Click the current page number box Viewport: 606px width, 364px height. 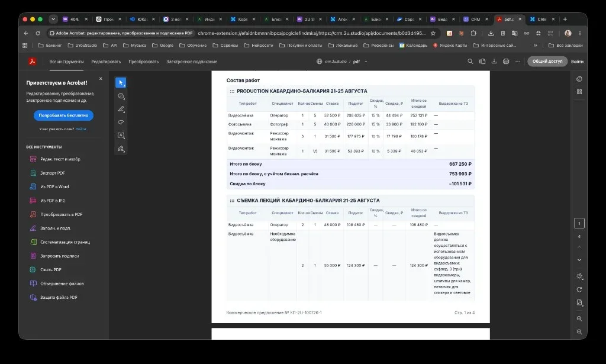coord(579,223)
